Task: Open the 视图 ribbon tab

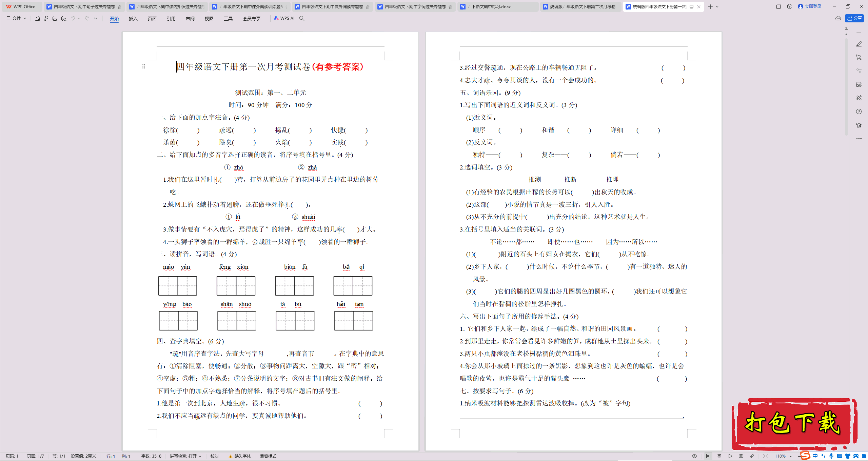Action: click(209, 19)
